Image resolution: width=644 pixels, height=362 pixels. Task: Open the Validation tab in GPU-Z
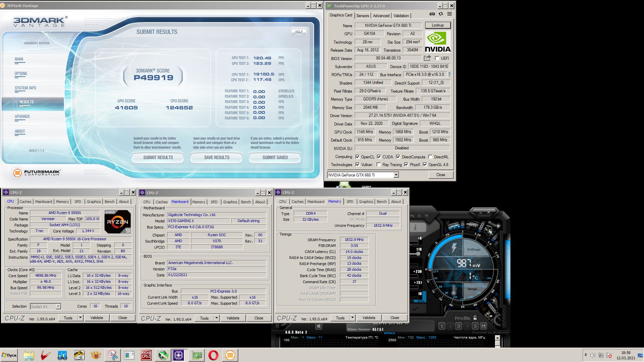[401, 15]
